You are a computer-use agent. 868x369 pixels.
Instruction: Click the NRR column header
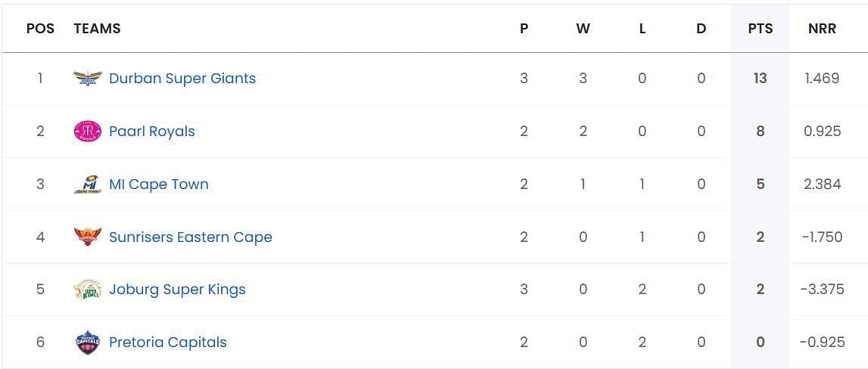pyautogui.click(x=822, y=29)
